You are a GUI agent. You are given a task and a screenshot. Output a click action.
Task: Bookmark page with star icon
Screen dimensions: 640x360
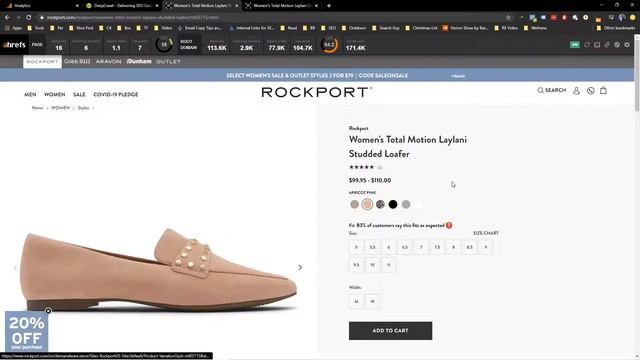508,18
